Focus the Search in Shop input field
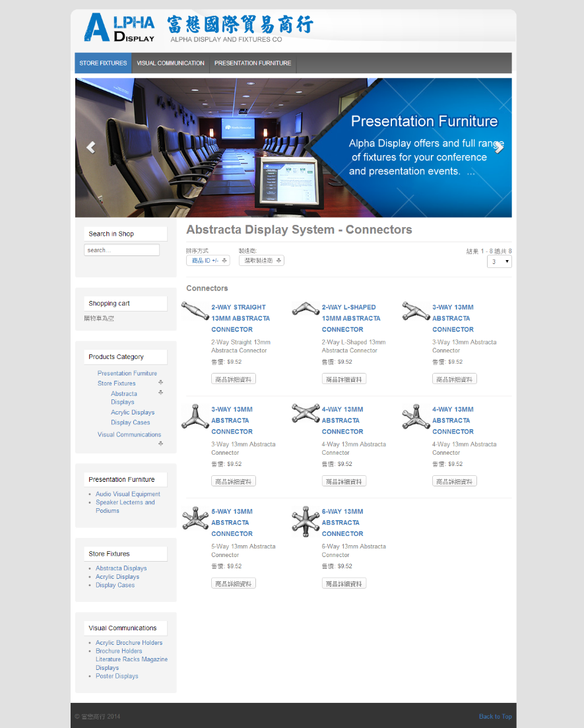This screenshot has width=584, height=728. click(121, 250)
